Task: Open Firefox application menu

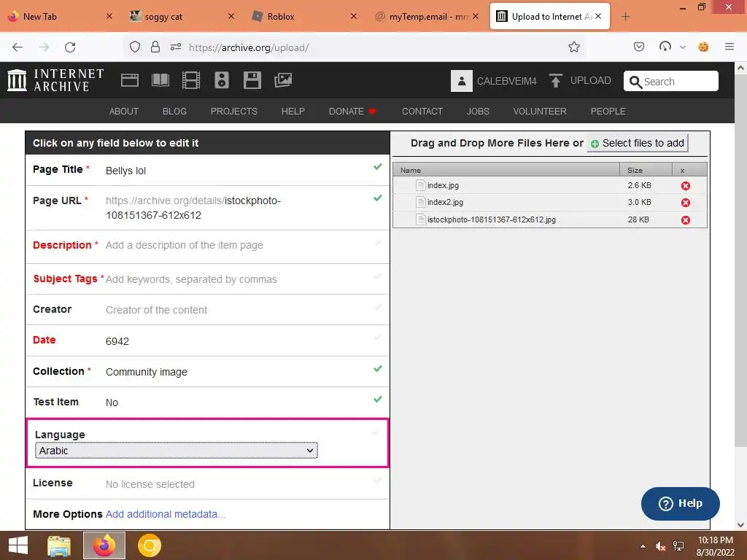Action: tap(729, 47)
